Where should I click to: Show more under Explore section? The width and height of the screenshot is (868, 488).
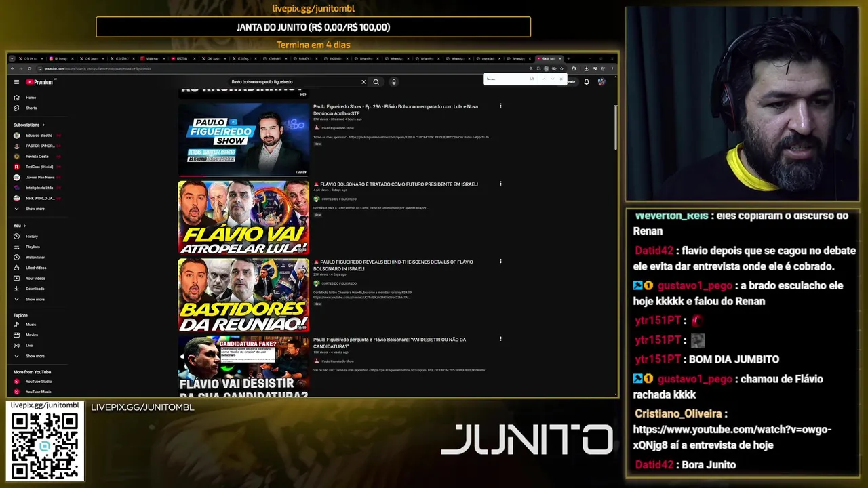[x=31, y=356]
